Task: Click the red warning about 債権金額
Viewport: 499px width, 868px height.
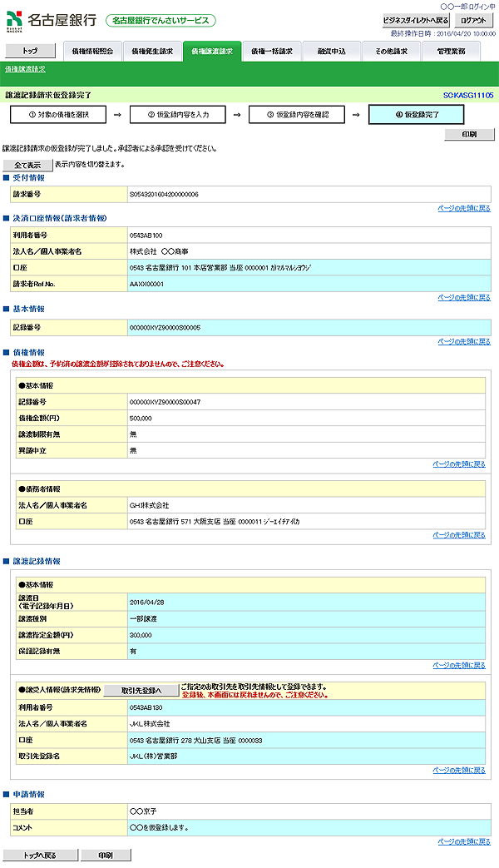Action: point(118,365)
